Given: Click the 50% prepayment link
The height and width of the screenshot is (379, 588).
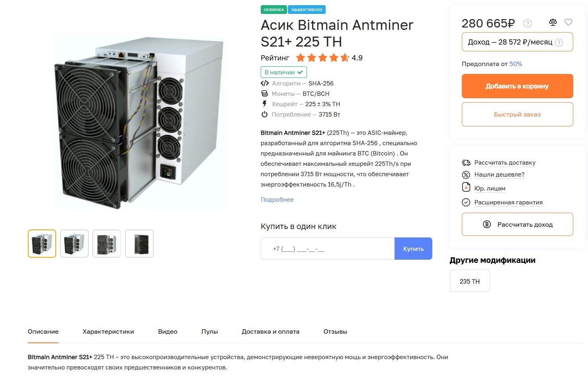Looking at the screenshot, I should click(x=516, y=64).
